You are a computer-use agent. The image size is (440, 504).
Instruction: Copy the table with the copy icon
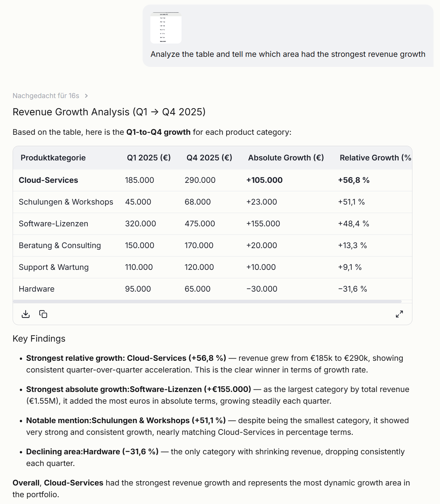[43, 314]
